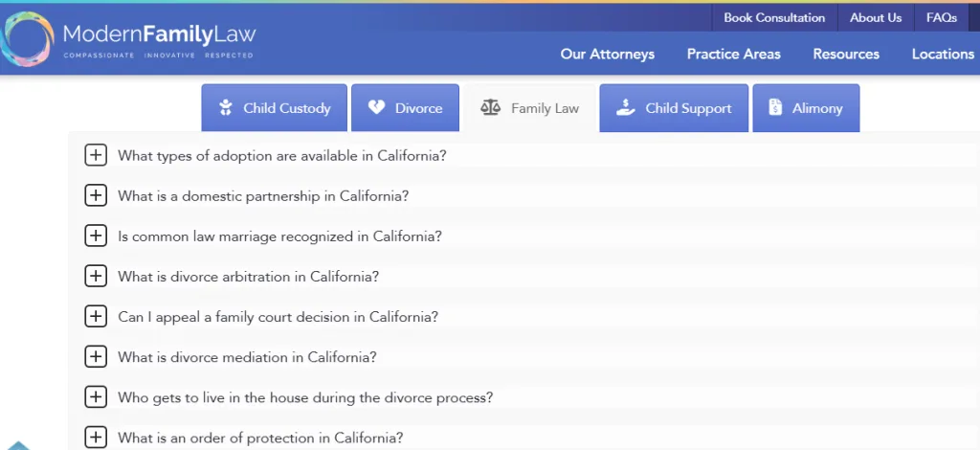Image resolution: width=980 pixels, height=450 pixels.
Task: Expand plus icon beside divorce arbitration question
Action: click(96, 276)
